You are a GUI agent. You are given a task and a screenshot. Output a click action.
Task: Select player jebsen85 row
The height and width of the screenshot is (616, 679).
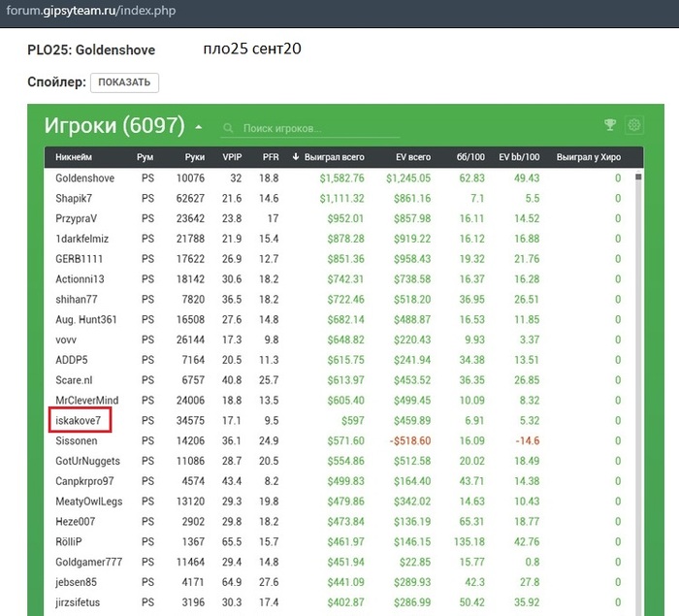coord(339,582)
